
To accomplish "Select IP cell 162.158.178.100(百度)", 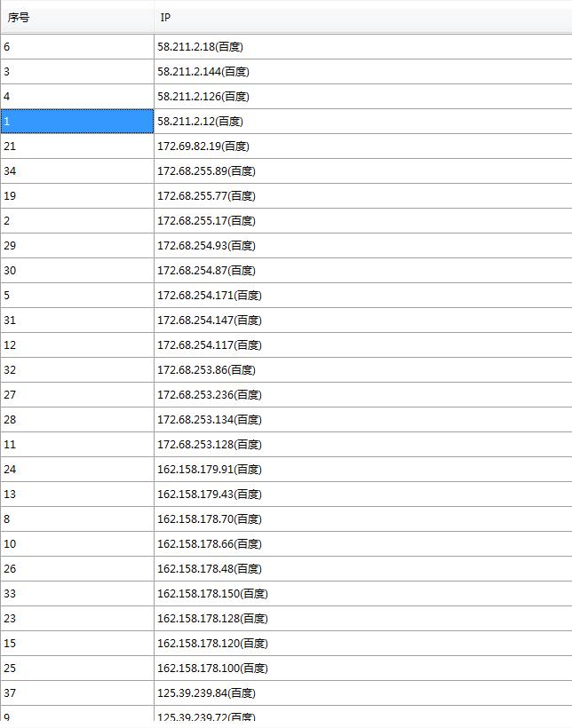I will tap(363, 668).
